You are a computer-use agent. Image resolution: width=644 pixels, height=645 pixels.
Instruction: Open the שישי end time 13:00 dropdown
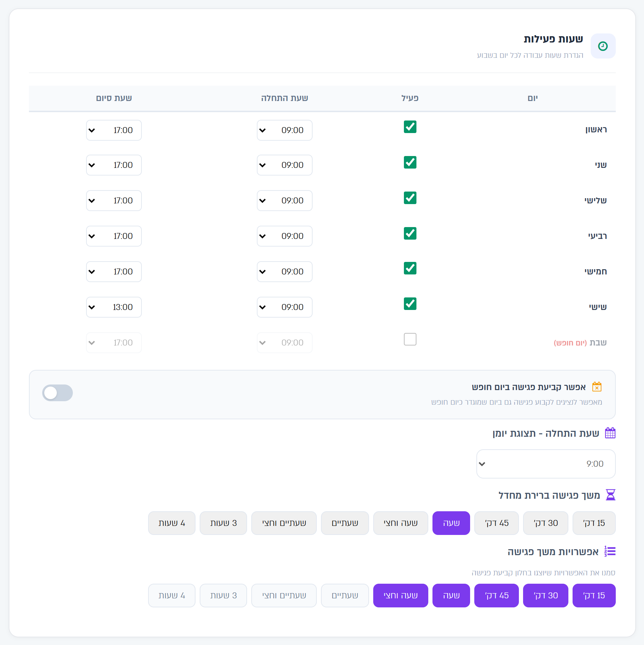114,307
